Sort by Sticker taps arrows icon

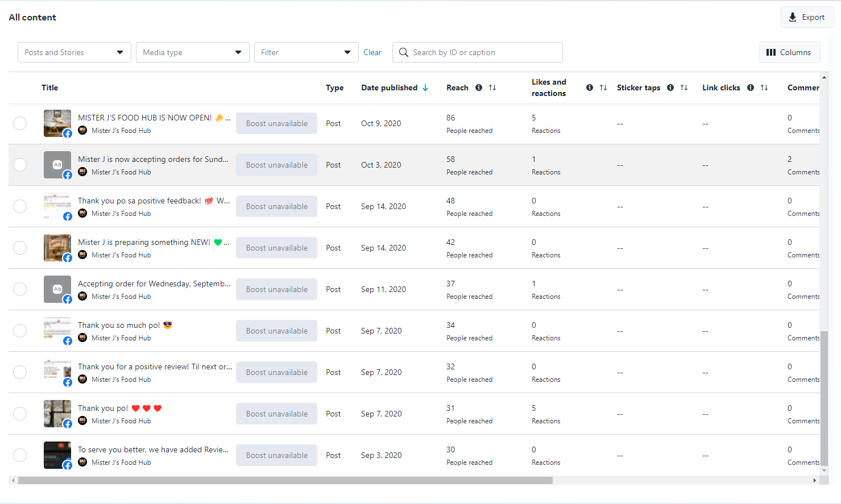684,88
